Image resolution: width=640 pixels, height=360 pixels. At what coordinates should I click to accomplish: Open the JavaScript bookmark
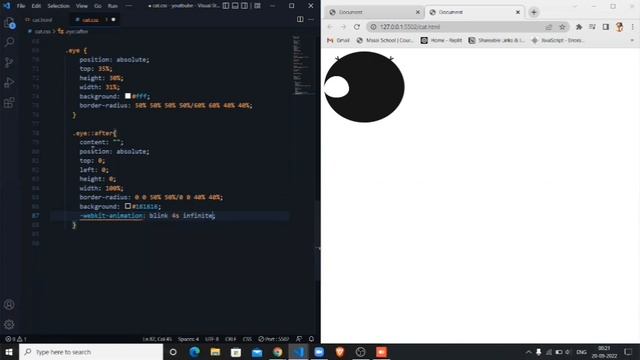coord(558,40)
